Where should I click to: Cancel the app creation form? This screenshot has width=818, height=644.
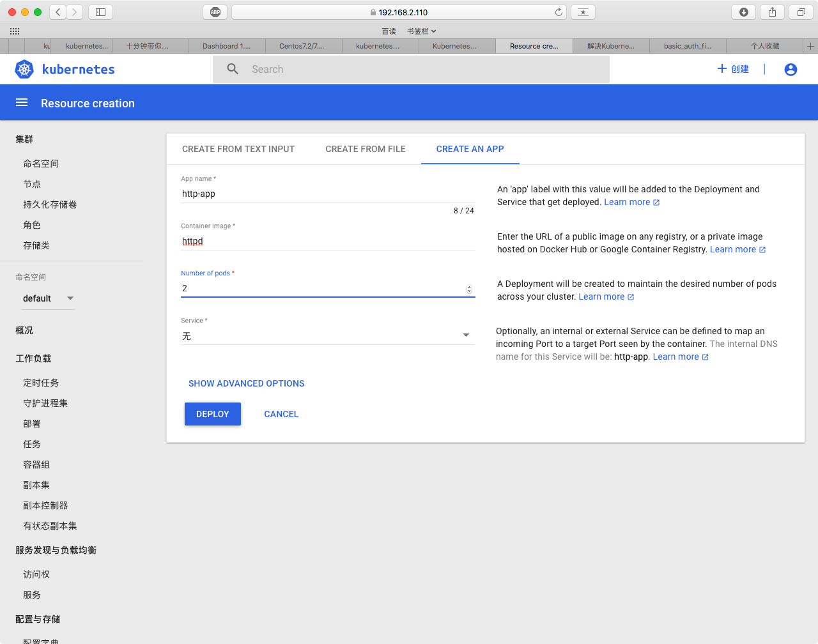[281, 414]
